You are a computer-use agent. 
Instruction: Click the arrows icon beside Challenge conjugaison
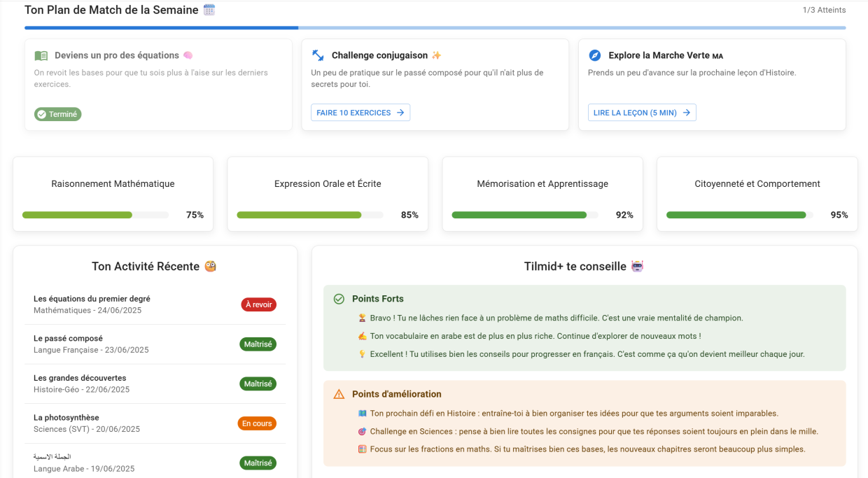click(318, 55)
